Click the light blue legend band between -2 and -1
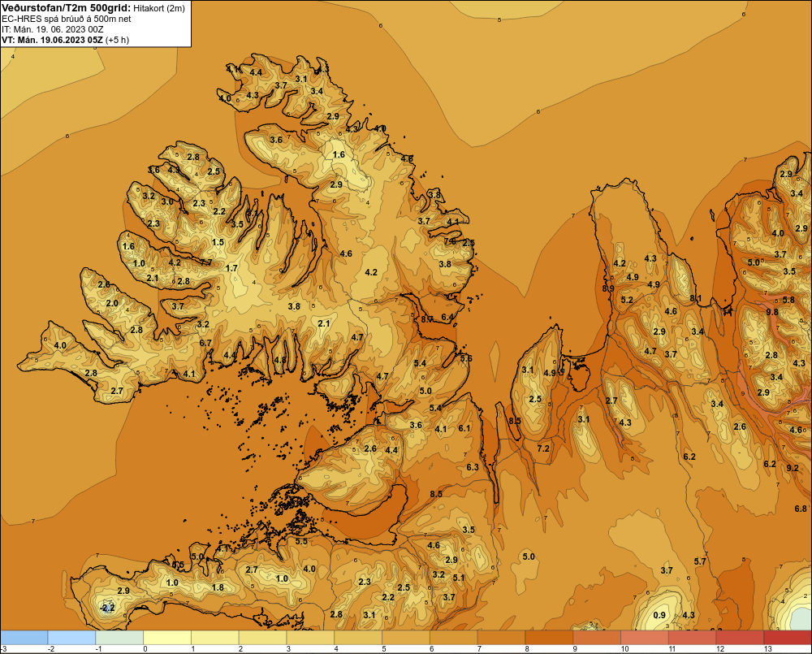 (71, 638)
